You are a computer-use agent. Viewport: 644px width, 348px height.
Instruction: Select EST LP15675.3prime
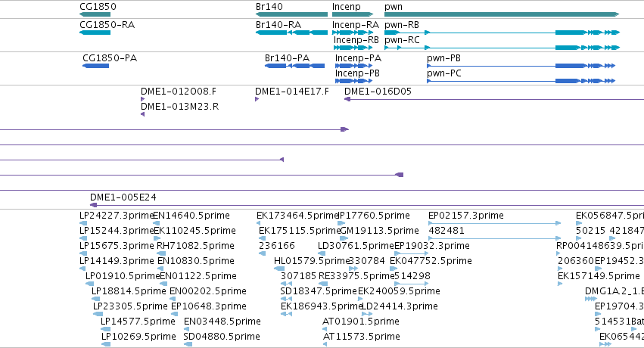tap(117, 246)
